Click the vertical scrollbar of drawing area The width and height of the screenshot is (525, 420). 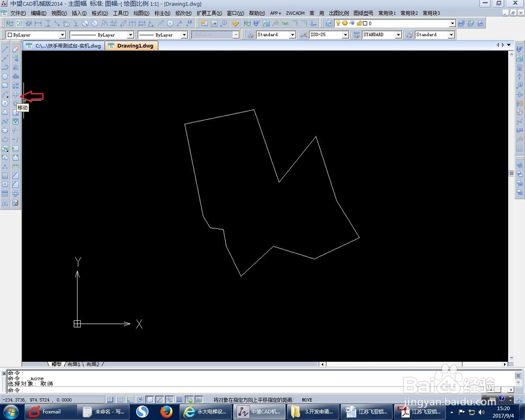point(511,206)
